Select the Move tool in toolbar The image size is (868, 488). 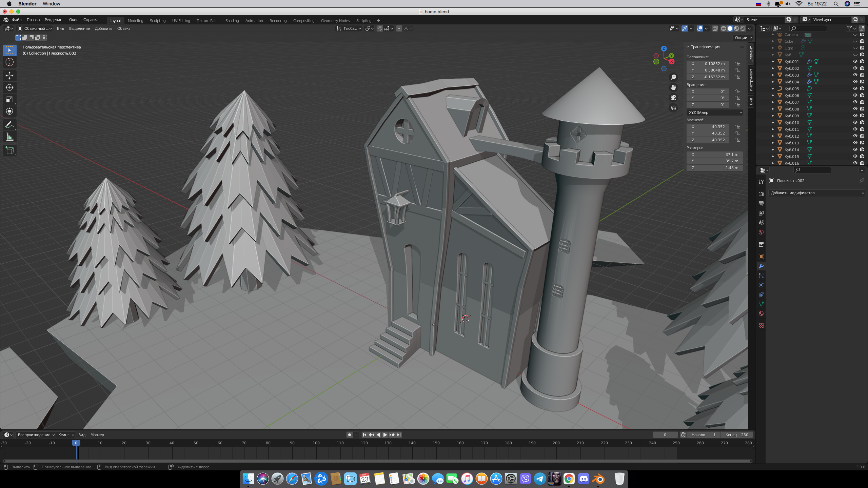[x=9, y=75]
